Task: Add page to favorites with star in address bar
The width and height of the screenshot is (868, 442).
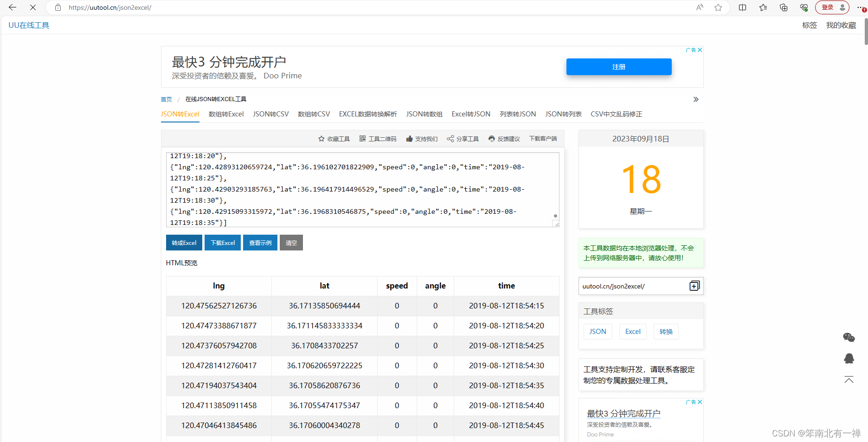Action: [718, 7]
